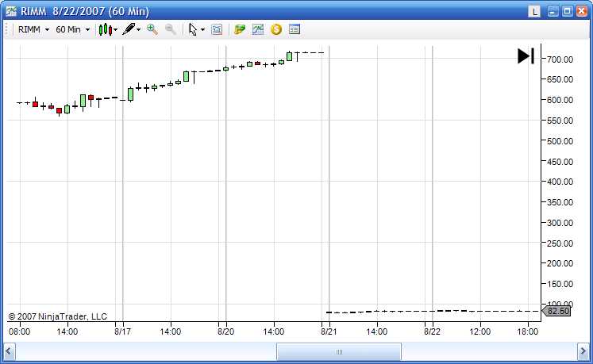The width and height of the screenshot is (593, 364).
Task: Open the green strategies icon
Action: tap(240, 29)
